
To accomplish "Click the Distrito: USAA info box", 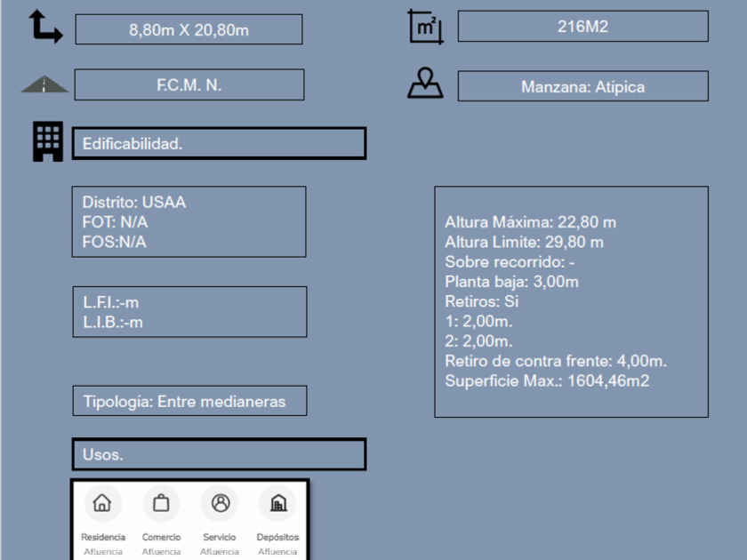I will [189, 221].
